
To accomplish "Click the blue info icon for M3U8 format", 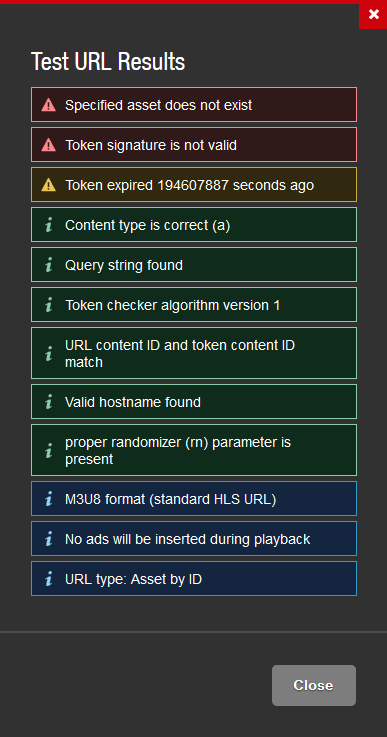I will (48, 499).
